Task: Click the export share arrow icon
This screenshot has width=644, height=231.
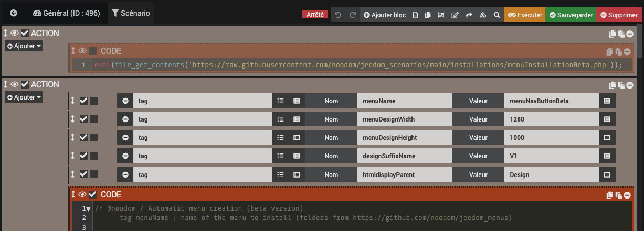Action: (469, 15)
